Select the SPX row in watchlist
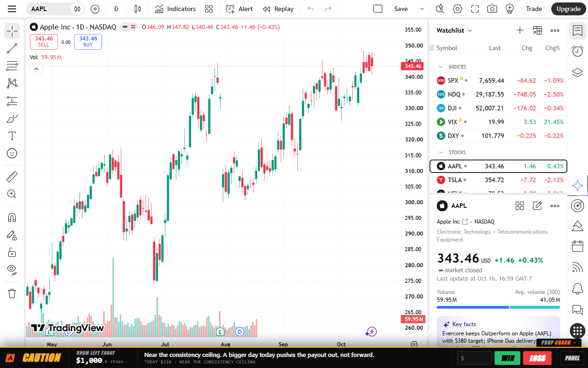 pyautogui.click(x=498, y=80)
